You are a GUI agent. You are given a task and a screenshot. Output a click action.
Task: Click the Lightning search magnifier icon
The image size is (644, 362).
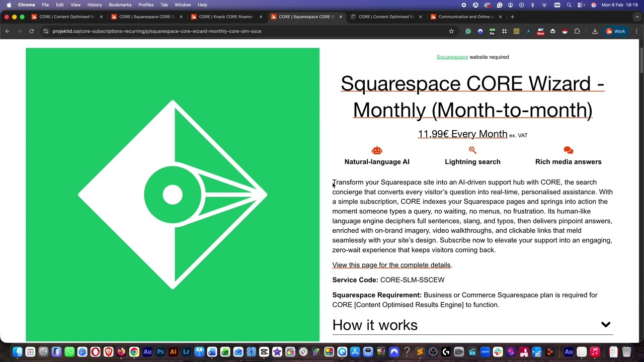pyautogui.click(x=472, y=150)
